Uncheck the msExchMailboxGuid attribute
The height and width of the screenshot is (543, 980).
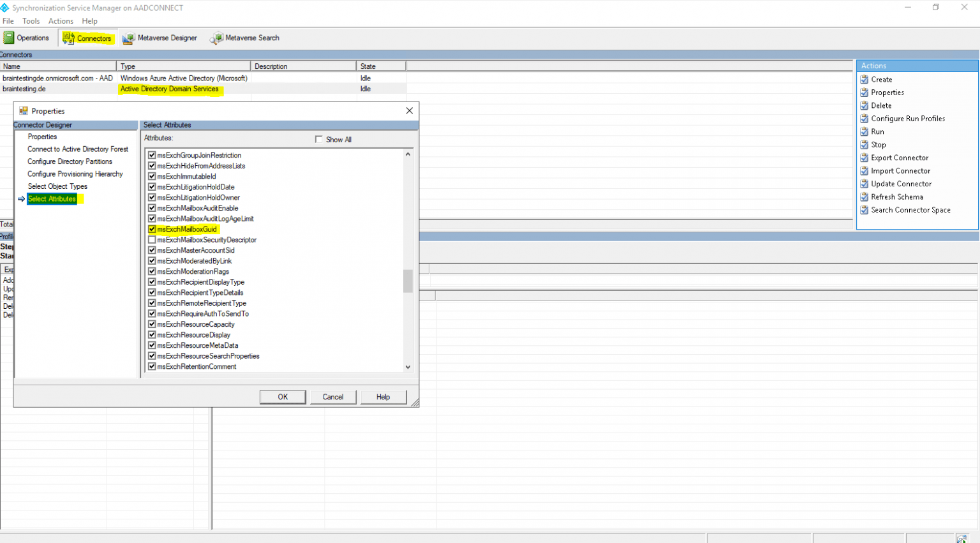point(151,228)
